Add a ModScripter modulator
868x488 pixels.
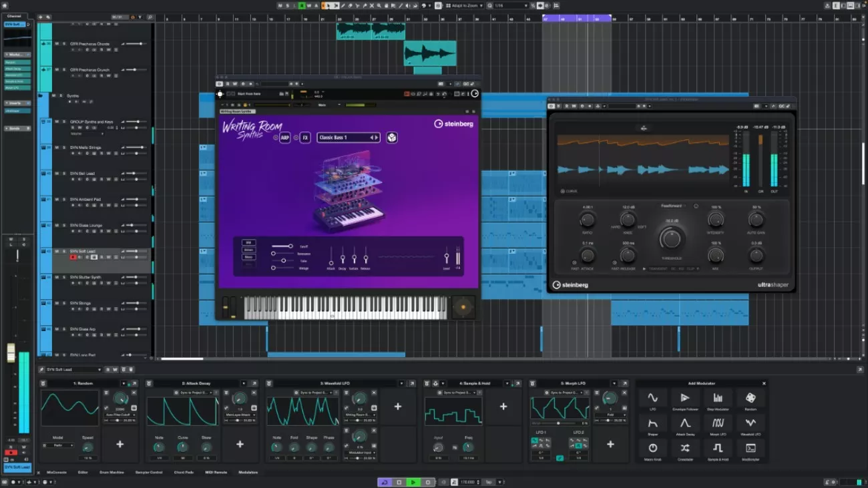(x=750, y=449)
